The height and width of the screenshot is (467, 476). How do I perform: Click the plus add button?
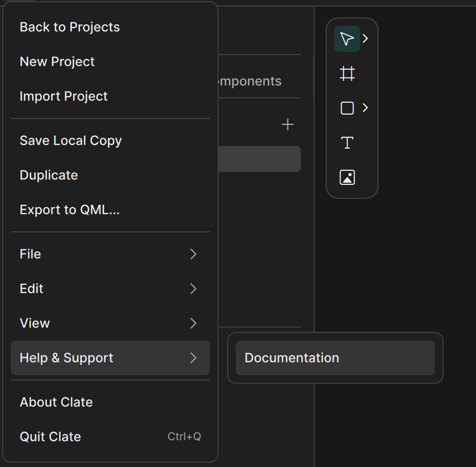(287, 125)
